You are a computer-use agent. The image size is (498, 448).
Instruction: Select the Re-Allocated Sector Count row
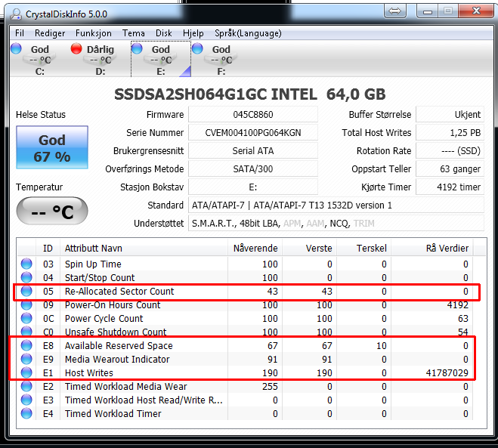(x=245, y=291)
